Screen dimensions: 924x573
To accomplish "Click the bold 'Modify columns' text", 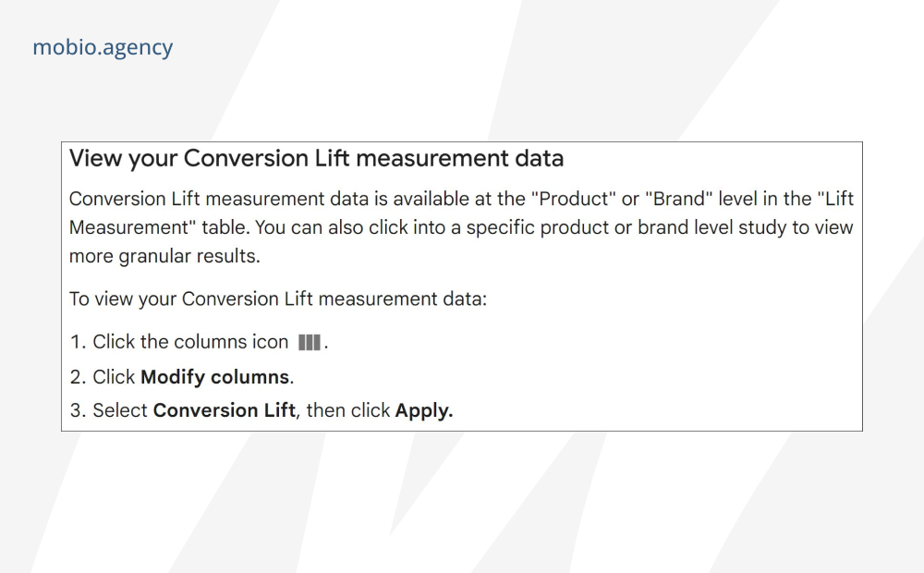I will 215,377.
